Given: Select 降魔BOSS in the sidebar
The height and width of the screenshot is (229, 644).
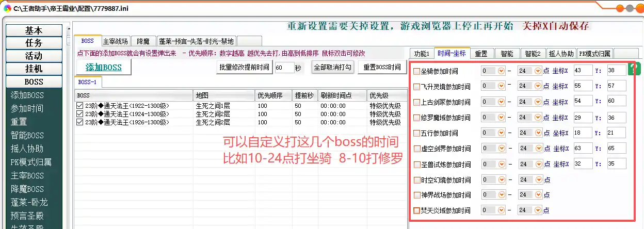Looking at the screenshot, I should click(x=27, y=189).
